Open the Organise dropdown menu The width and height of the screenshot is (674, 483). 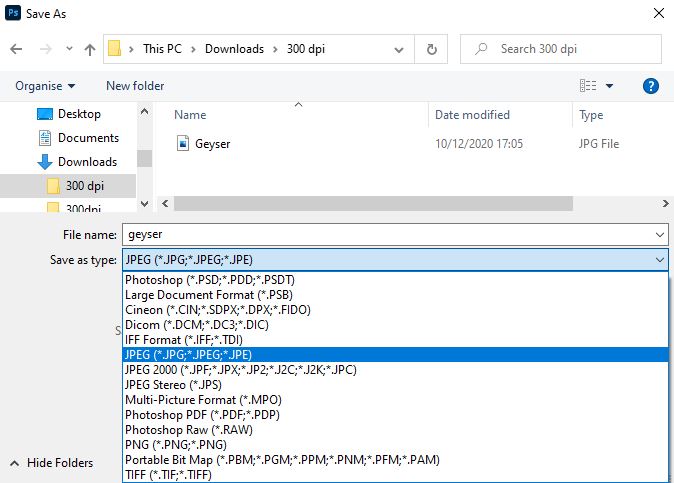click(x=45, y=86)
